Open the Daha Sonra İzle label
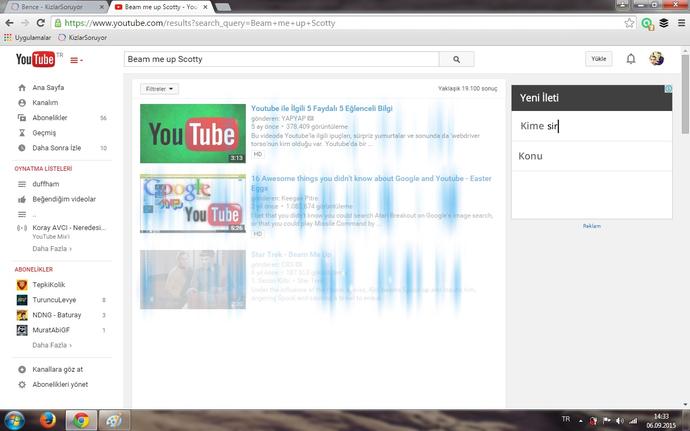This screenshot has width=690, height=431. (57, 148)
